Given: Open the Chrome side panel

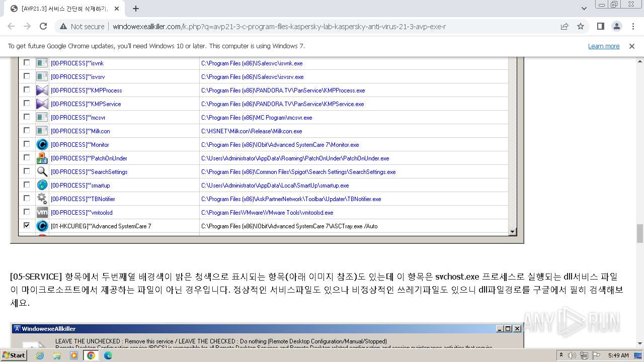Looking at the screenshot, I should 601,26.
